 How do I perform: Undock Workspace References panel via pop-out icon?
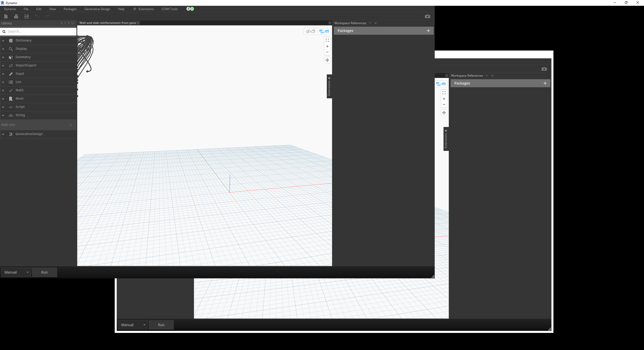[370, 23]
